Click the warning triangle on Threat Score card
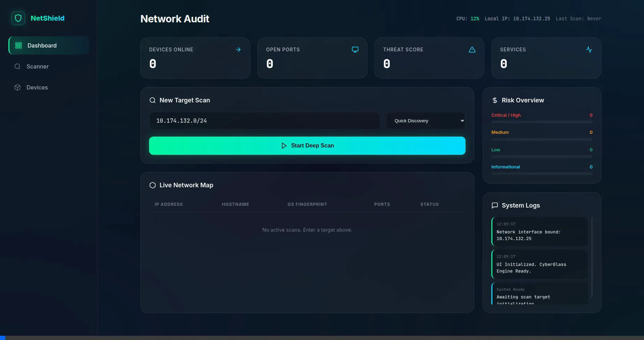644x340 pixels. (x=472, y=50)
